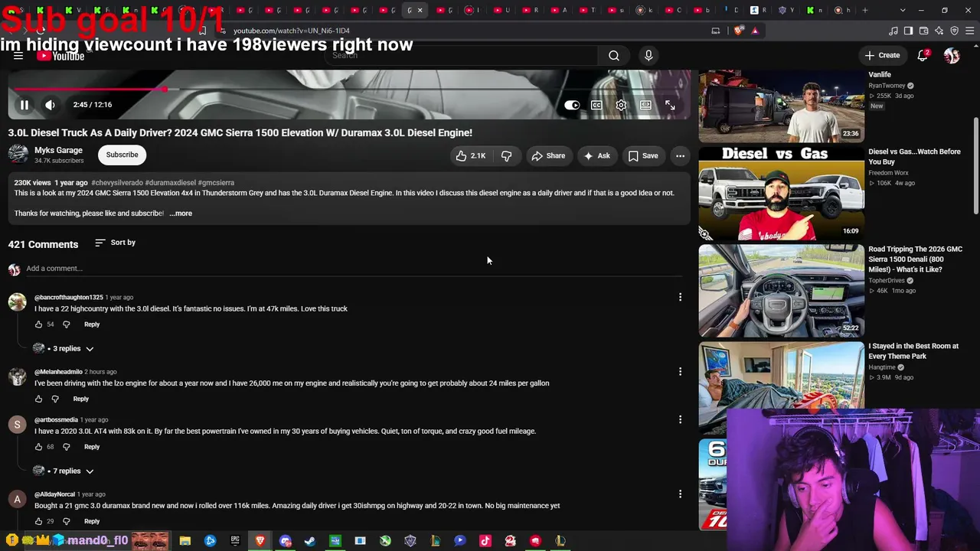Dislike the @bancrofthaughton1325 comment

[x=66, y=324]
